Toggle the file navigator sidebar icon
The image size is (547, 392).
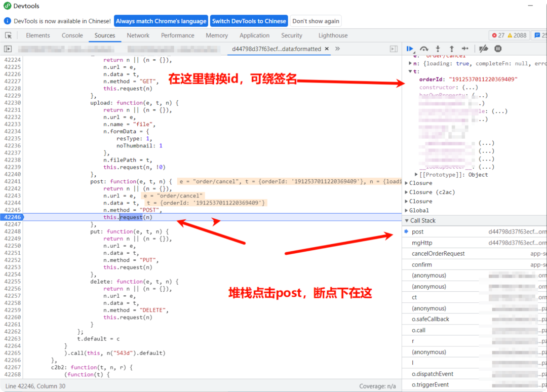pyautogui.click(x=8, y=49)
